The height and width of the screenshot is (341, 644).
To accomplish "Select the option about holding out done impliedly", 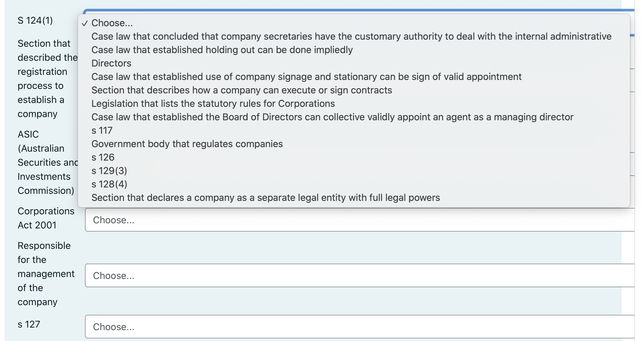I will 222,50.
